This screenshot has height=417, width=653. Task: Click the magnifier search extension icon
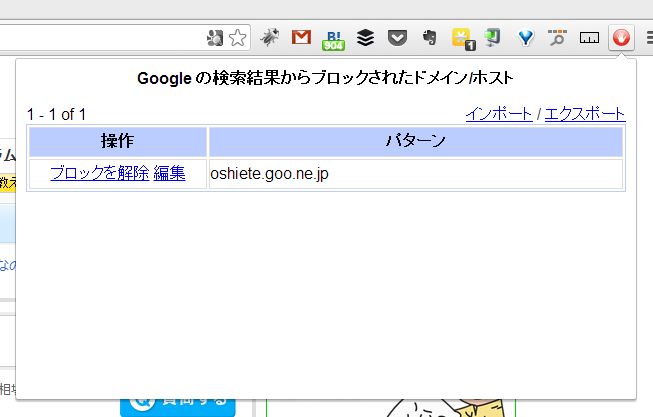(x=557, y=37)
